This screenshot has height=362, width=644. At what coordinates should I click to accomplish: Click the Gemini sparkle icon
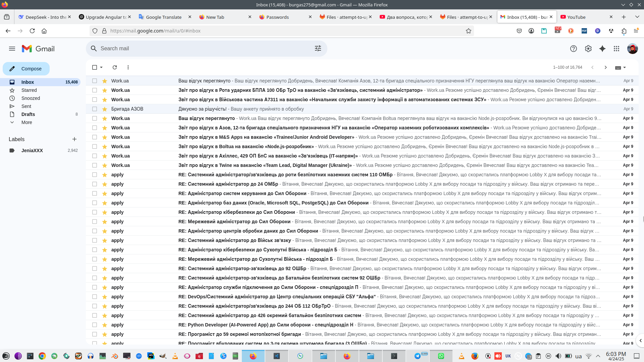click(602, 49)
